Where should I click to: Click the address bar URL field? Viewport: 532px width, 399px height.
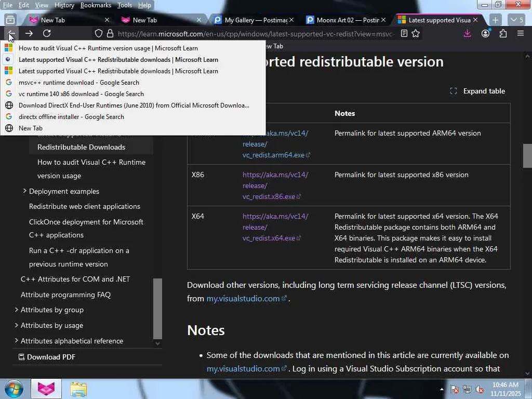coord(255,34)
